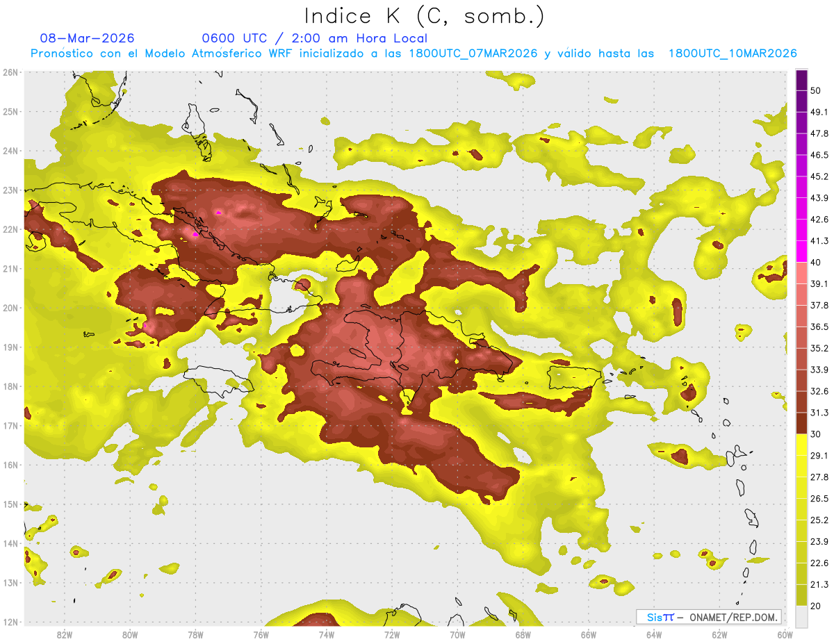Click the bright yellow scale segment below 30
The image size is (834, 644).
tap(801, 445)
